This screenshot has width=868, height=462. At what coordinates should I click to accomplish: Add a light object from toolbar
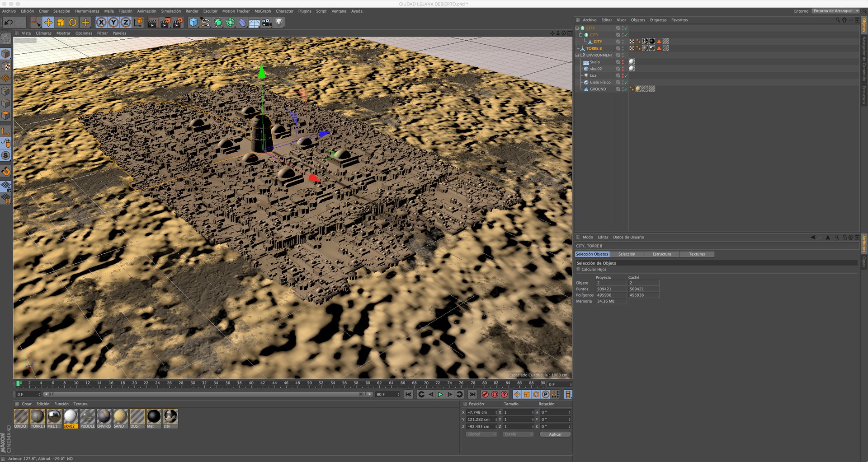click(279, 22)
